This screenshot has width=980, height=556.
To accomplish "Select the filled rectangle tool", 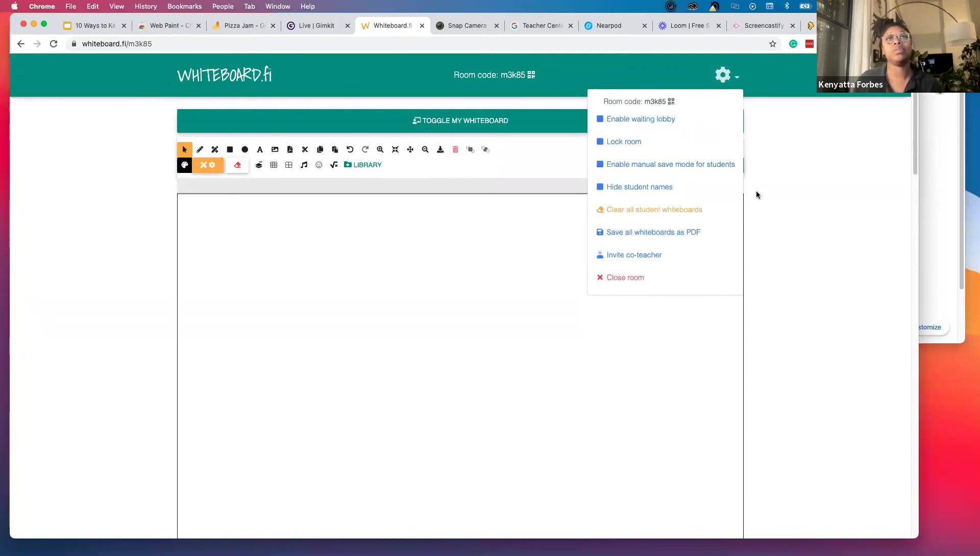I will (230, 149).
